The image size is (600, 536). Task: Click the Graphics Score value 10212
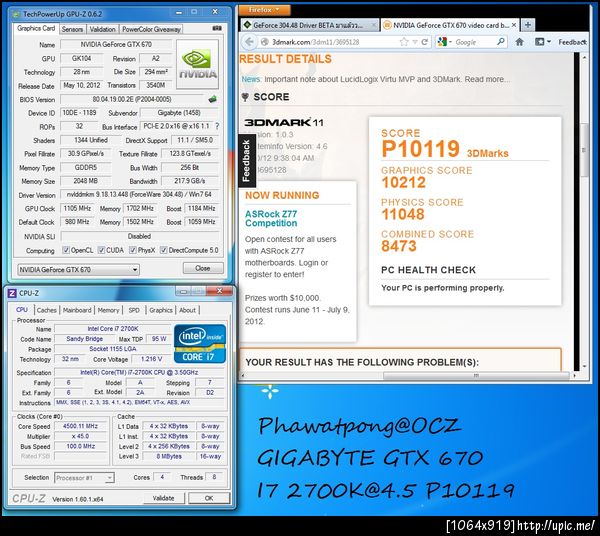[x=403, y=182]
